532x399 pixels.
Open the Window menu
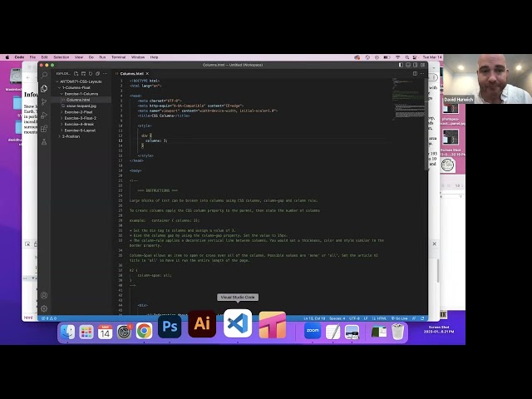coord(138,57)
